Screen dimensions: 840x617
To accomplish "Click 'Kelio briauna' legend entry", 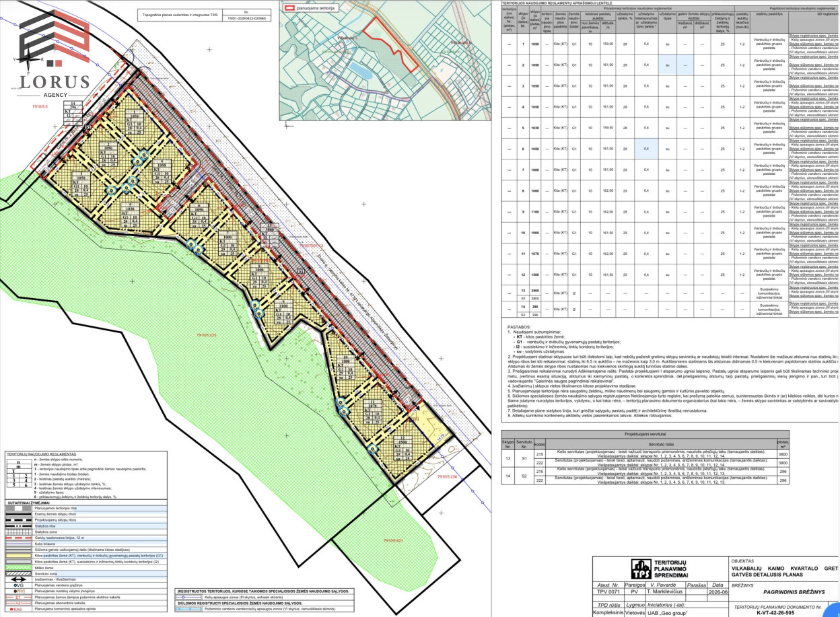I will (x=45, y=544).
